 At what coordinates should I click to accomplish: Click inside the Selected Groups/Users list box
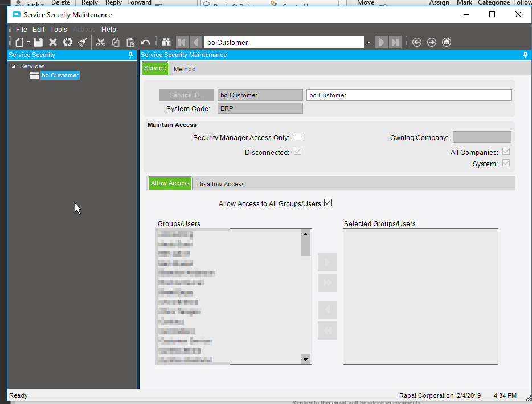point(420,296)
